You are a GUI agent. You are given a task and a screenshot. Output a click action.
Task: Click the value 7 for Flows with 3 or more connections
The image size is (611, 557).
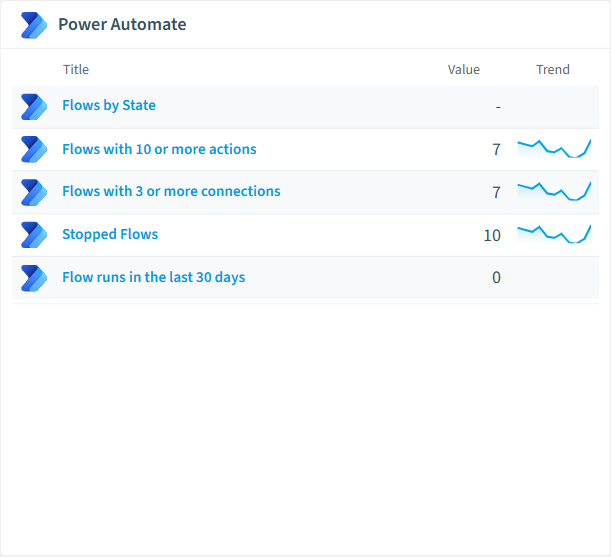pyautogui.click(x=496, y=193)
